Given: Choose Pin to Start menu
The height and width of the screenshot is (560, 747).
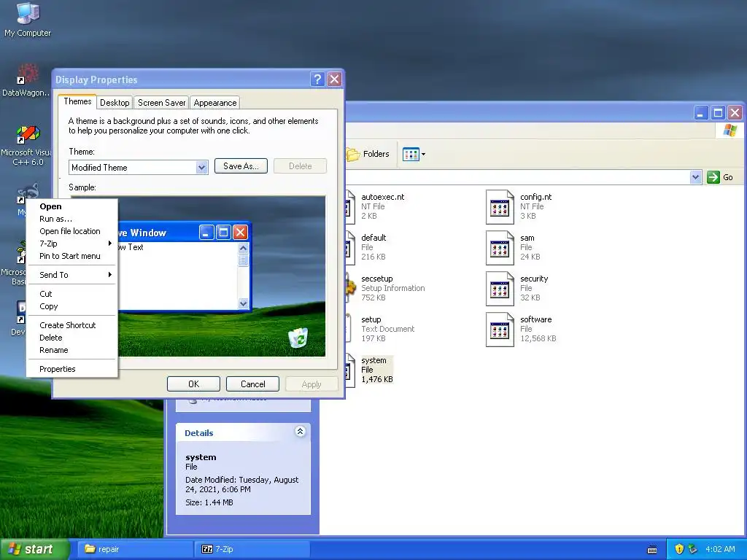Looking at the screenshot, I should tap(71, 256).
